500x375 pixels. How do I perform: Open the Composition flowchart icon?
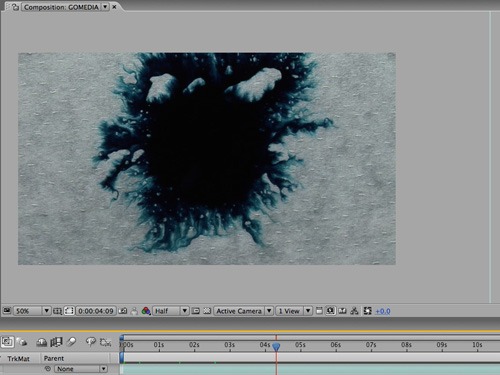tap(354, 311)
